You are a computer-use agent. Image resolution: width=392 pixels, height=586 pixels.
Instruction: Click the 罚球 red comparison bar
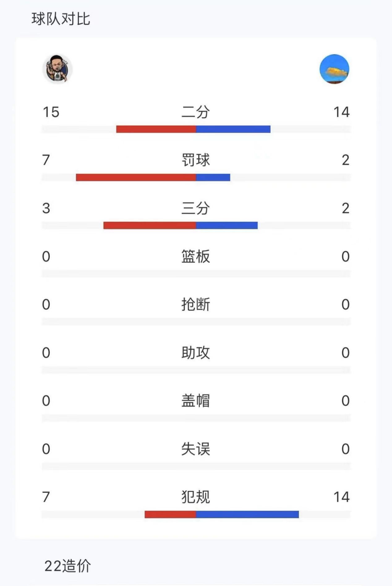136,177
